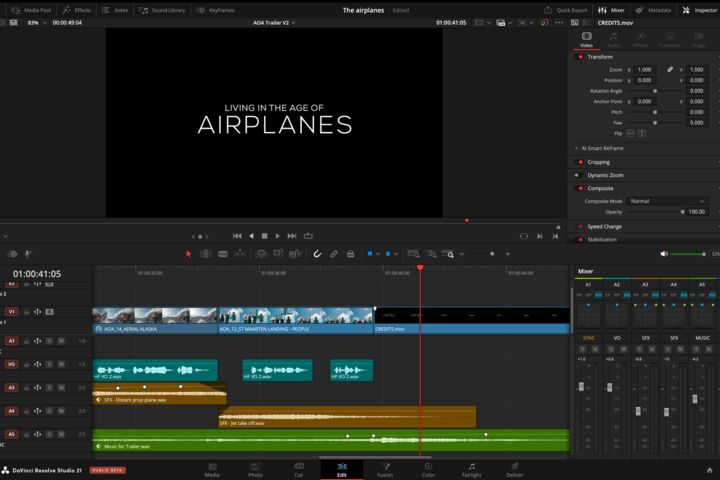Switch to the Fusion page
This screenshot has width=720, height=480.
tap(385, 470)
